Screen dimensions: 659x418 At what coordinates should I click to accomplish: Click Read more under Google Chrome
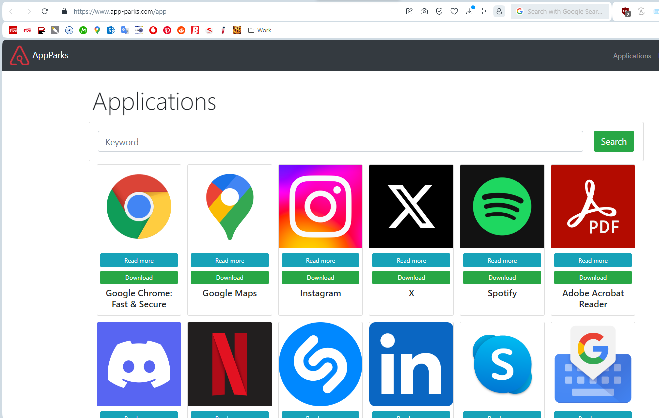tap(139, 260)
